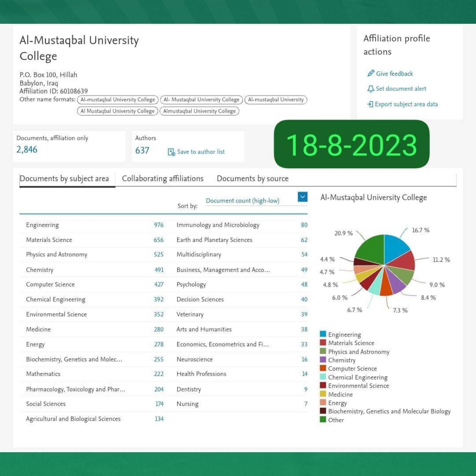Select Documents by subject area tab
This screenshot has width=476, height=476.
click(64, 178)
